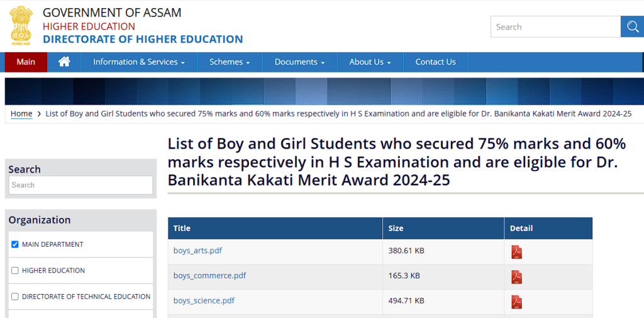This screenshot has height=318, width=644.
Task: Download the boys_science.pdf file link
Action: (204, 301)
